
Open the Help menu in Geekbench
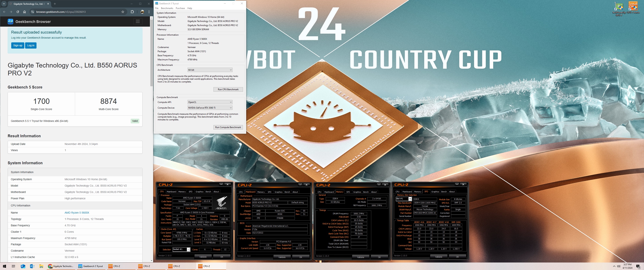point(190,8)
